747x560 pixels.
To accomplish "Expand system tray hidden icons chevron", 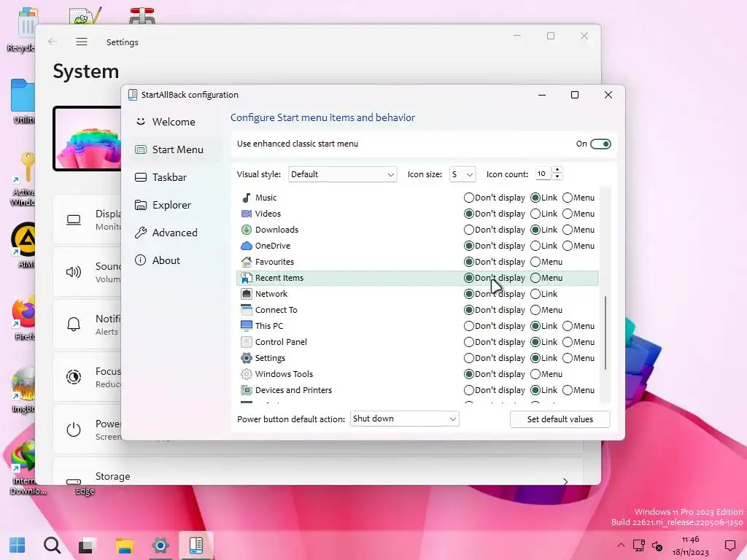I will pos(620,545).
